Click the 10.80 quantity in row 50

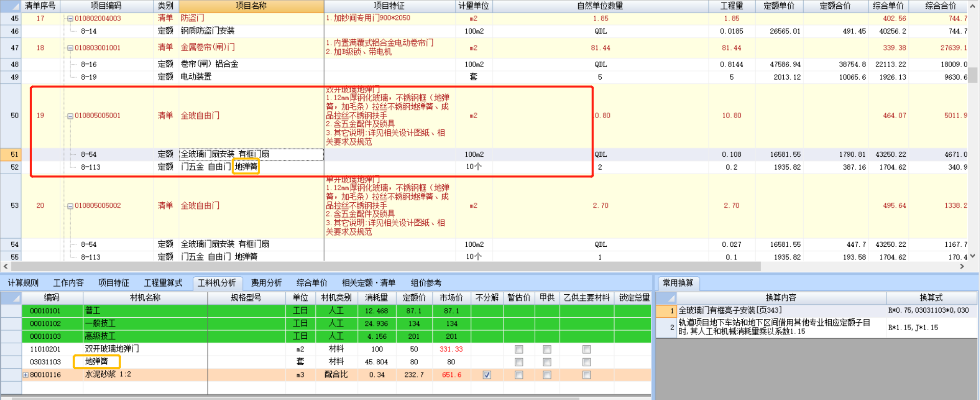click(x=732, y=116)
